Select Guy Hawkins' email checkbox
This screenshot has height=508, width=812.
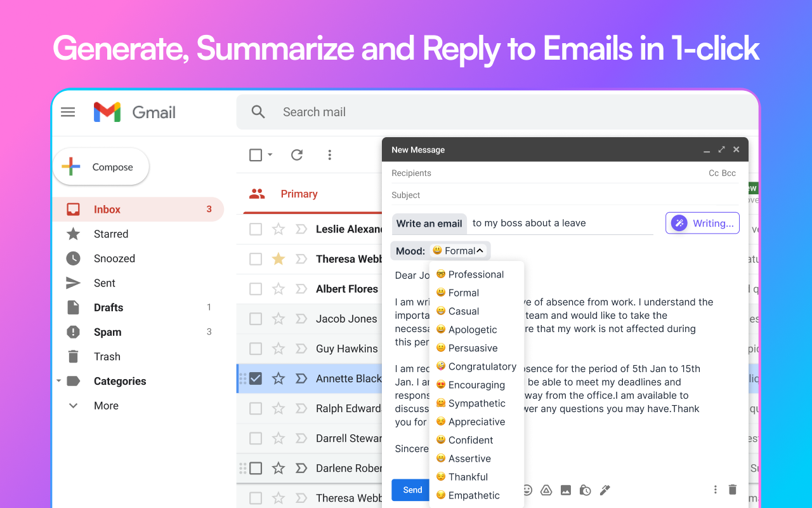tap(256, 349)
